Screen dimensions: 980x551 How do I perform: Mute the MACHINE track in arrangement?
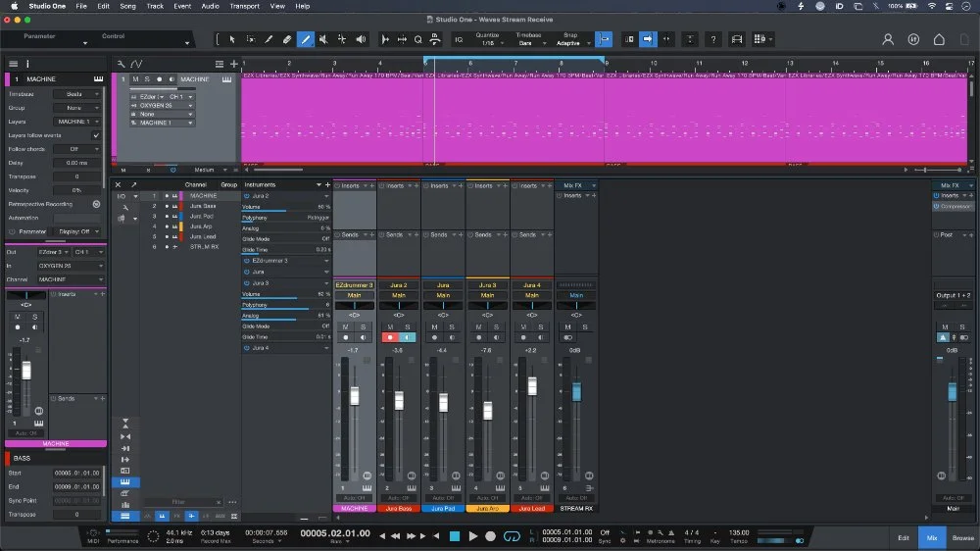tap(135, 79)
